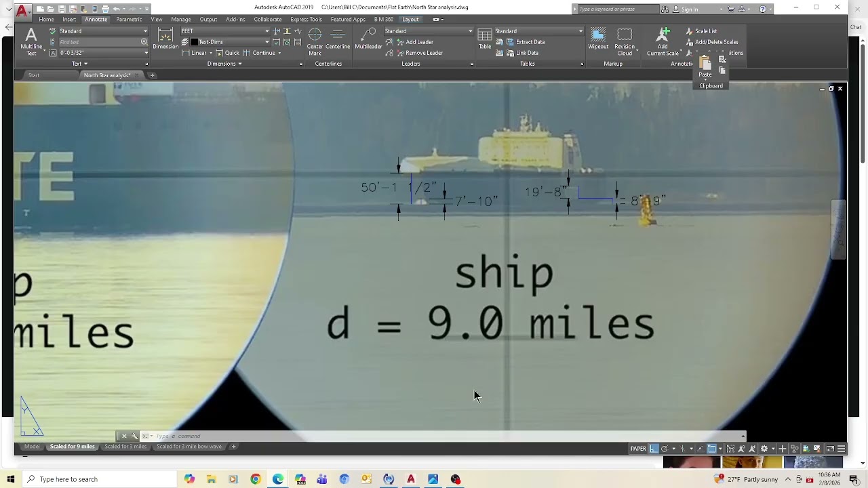Toggle Polar Tracking in status bar
The image size is (868, 488).
pyautogui.click(x=665, y=449)
